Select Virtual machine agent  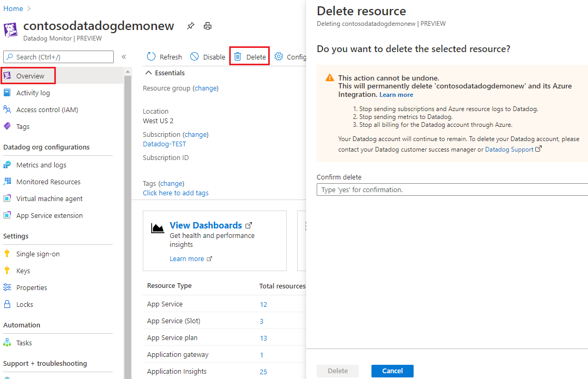point(50,199)
